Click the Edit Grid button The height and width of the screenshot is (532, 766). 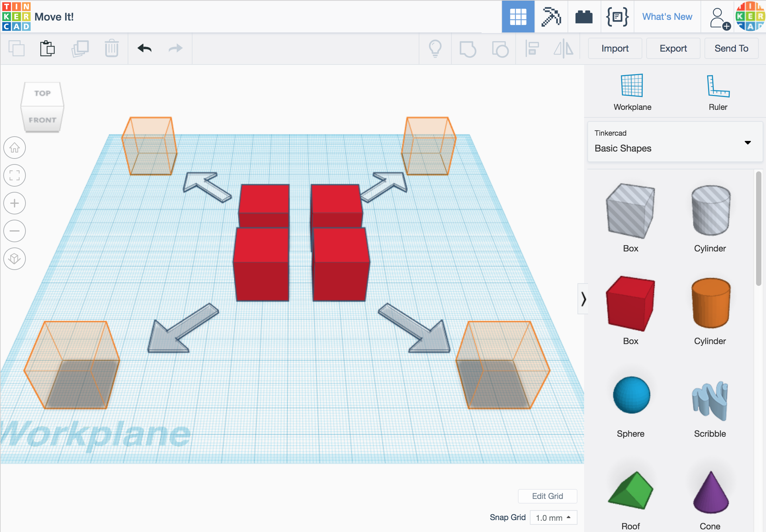(547, 496)
